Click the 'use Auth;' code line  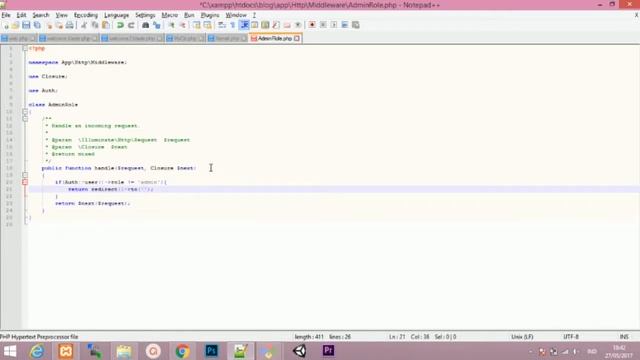pos(43,91)
